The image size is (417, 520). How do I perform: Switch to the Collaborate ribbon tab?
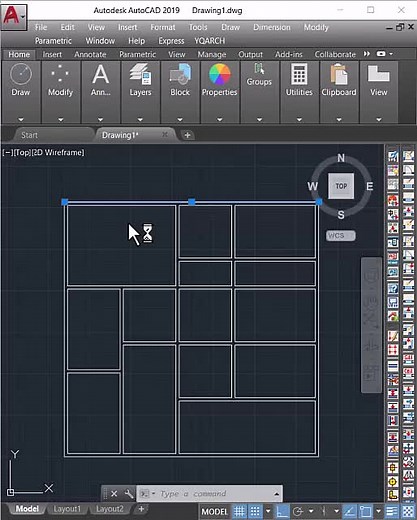335,54
